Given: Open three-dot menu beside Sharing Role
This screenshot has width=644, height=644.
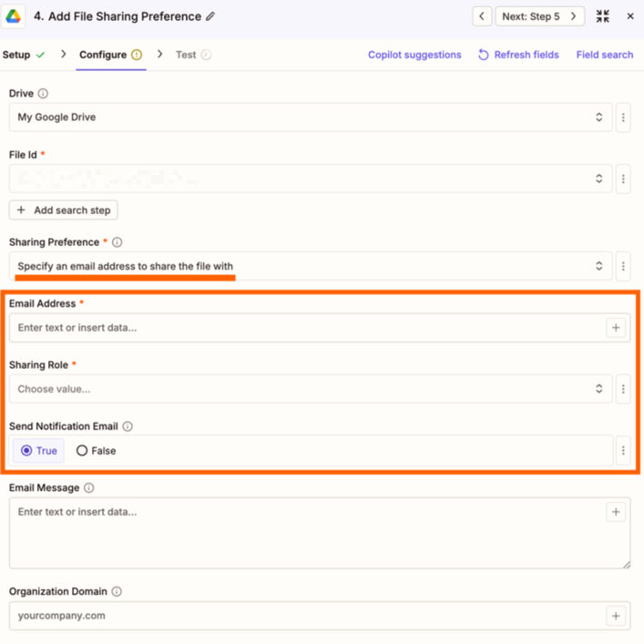Looking at the screenshot, I should (x=623, y=389).
